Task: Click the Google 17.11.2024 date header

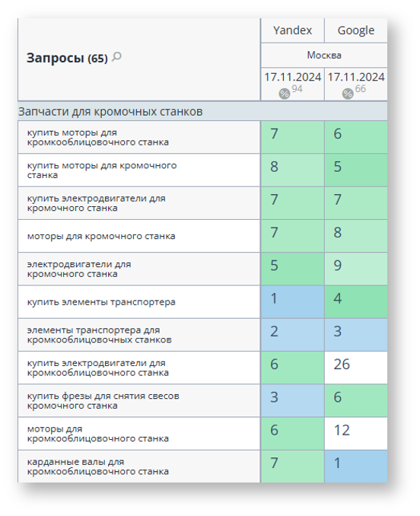Action: click(356, 77)
